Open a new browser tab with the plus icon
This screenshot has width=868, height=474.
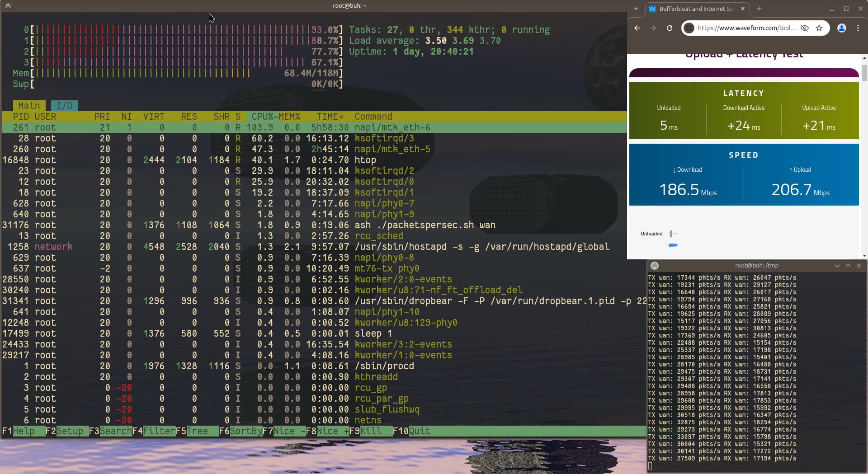click(759, 9)
